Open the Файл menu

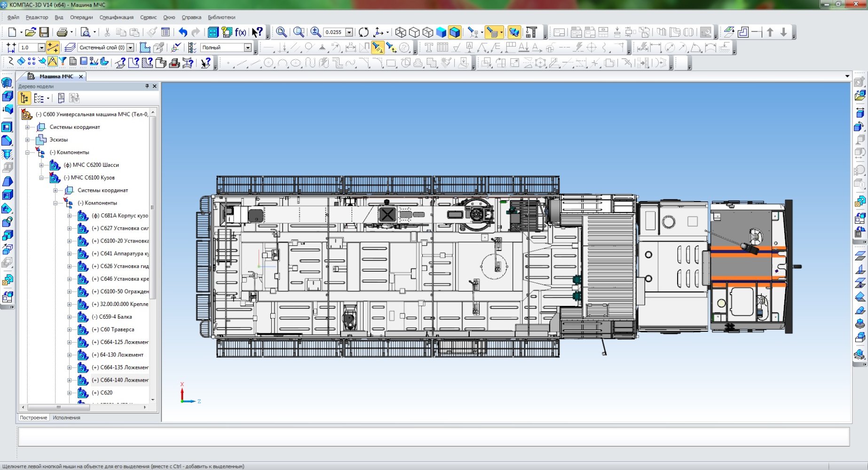(13, 17)
